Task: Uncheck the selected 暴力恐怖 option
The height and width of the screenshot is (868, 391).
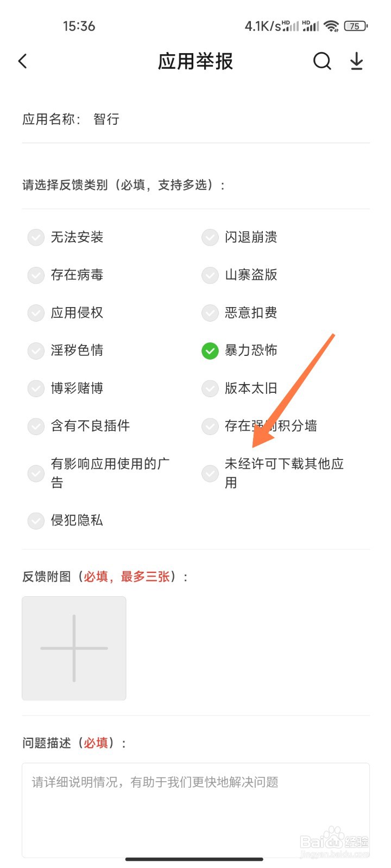Action: click(210, 351)
